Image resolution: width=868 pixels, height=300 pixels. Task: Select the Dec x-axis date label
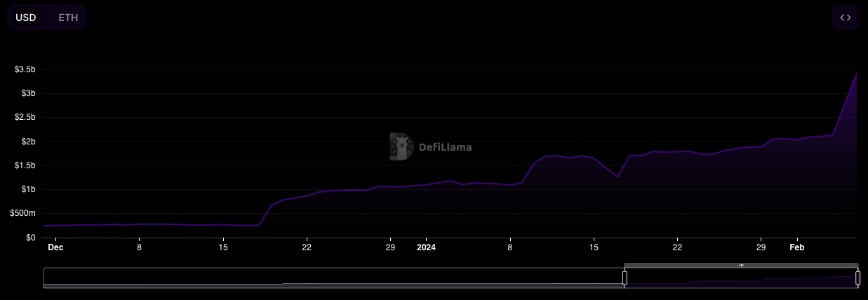[x=55, y=247]
